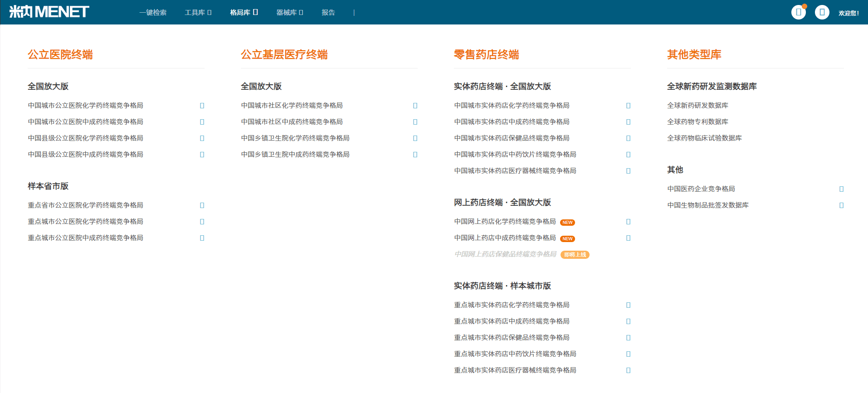Click the icon right of 中国网上药店化学药终端竞争格局
The height and width of the screenshot is (393, 868).
(629, 222)
